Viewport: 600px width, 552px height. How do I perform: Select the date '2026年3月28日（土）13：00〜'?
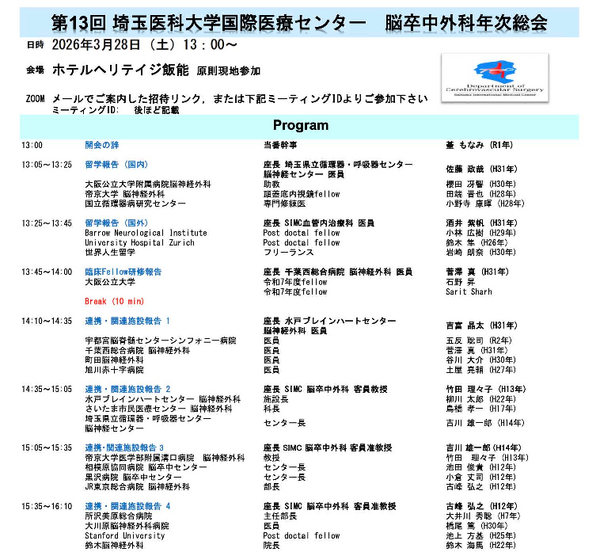point(145,45)
